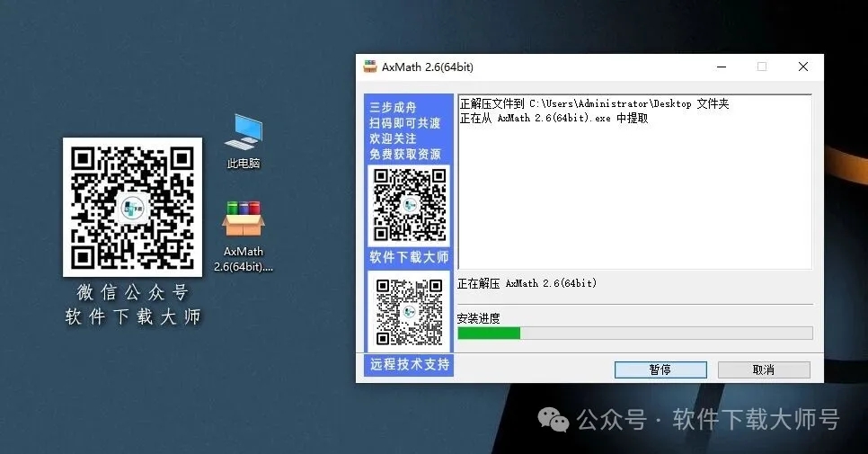868x454 pixels.
Task: Click the line 正解压文件到 C:\Users\Administrator\Desktop 文件夹
Action: click(595, 103)
